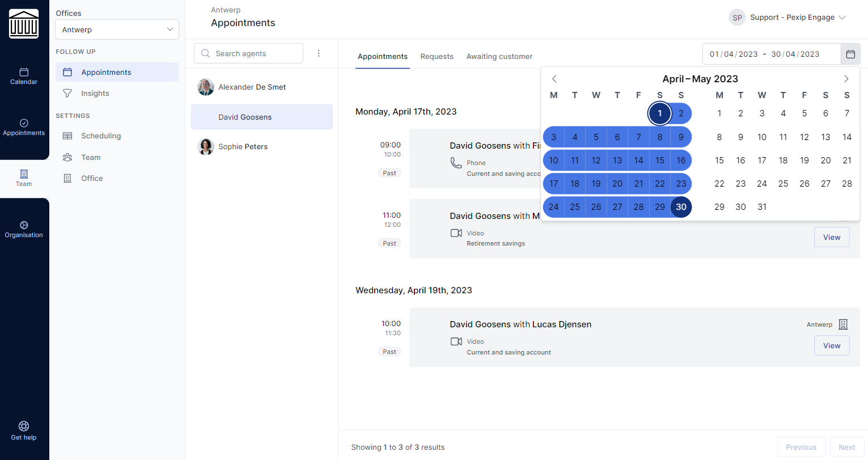The height and width of the screenshot is (460, 868).
Task: Expand the Antwerp office dropdown
Action: click(x=117, y=29)
